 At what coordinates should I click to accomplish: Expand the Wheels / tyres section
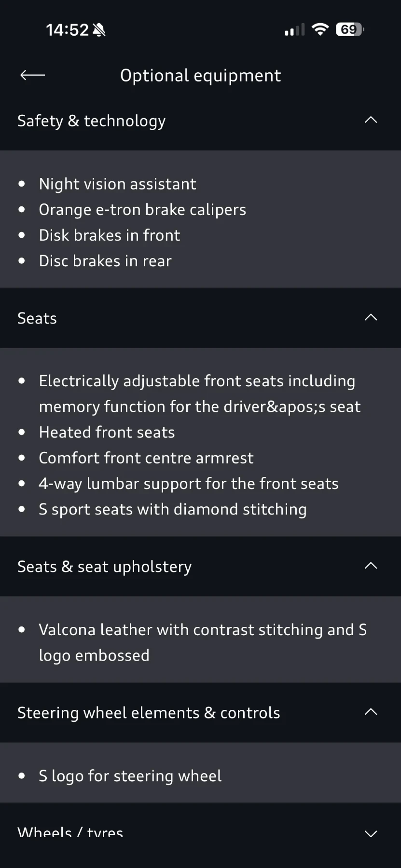371,834
